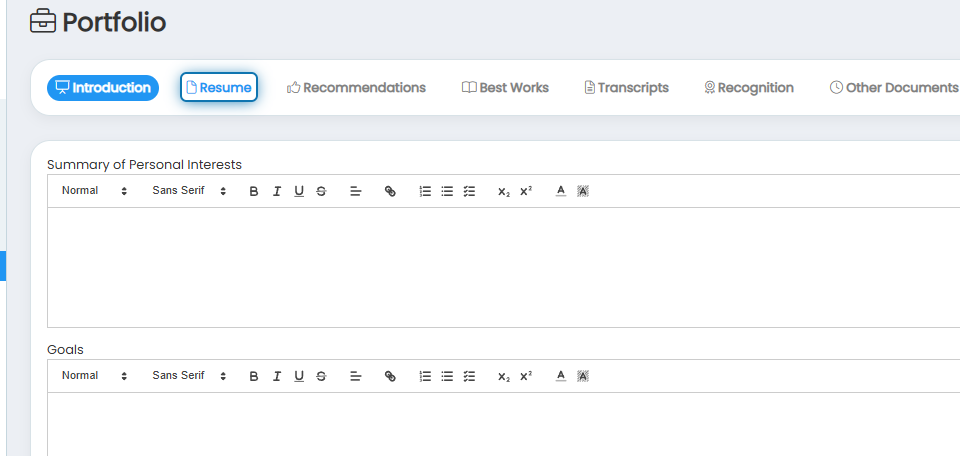This screenshot has height=456, width=960.
Task: Insert link in Summary of Personal Interests editor
Action: pos(390,192)
